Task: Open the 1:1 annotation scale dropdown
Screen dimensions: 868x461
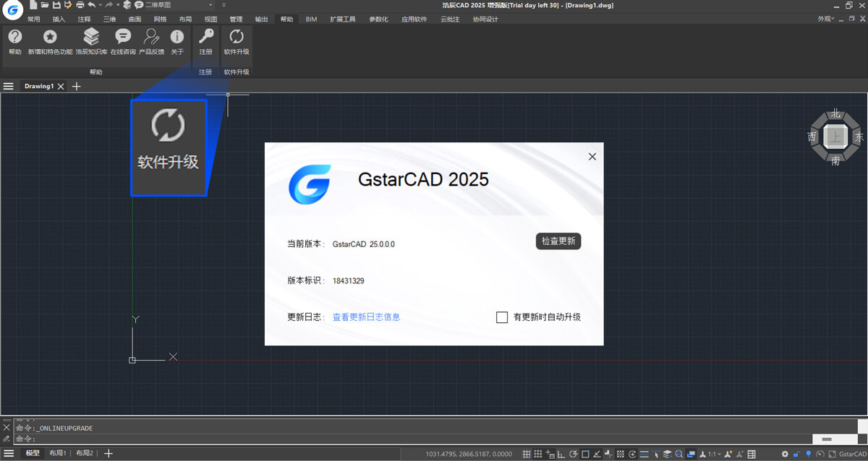Action: coord(713,454)
